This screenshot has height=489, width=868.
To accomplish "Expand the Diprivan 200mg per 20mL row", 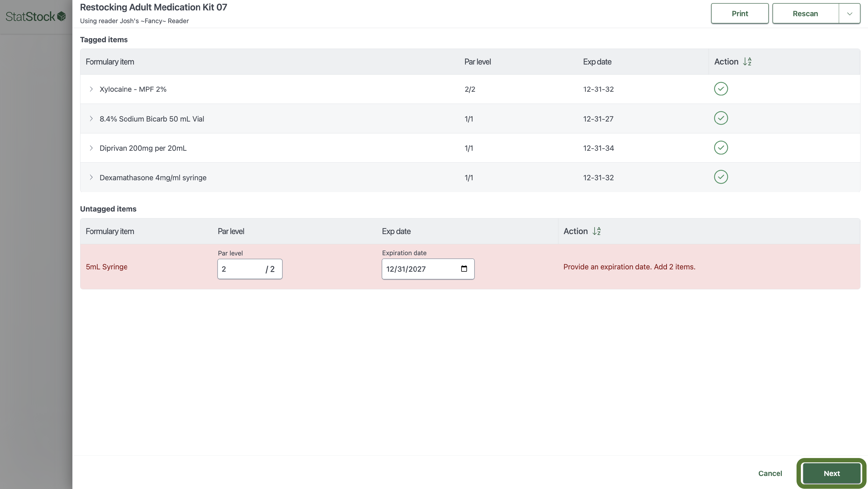I will tap(91, 148).
